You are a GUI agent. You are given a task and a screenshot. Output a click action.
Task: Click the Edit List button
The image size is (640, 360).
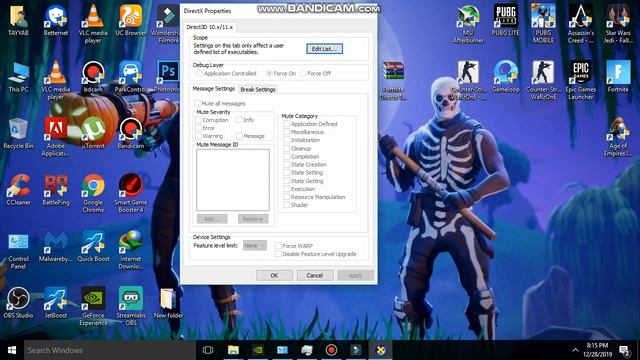coord(324,49)
